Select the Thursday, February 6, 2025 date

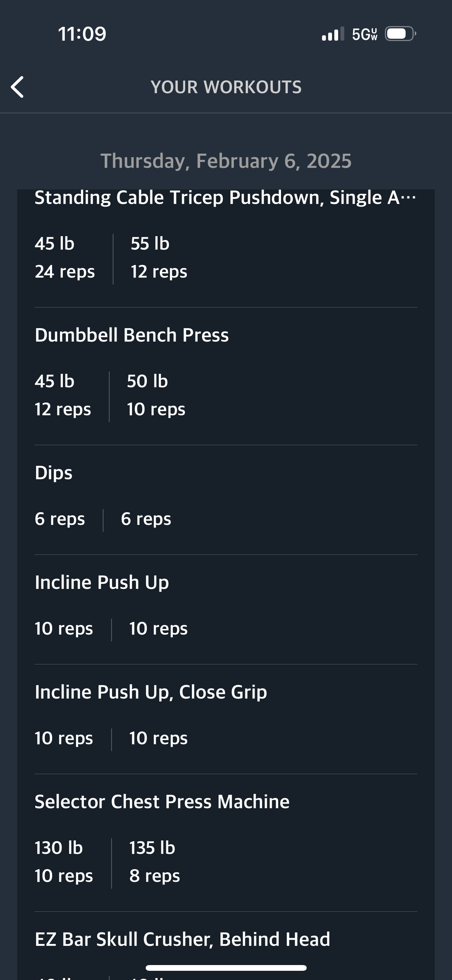click(x=226, y=161)
